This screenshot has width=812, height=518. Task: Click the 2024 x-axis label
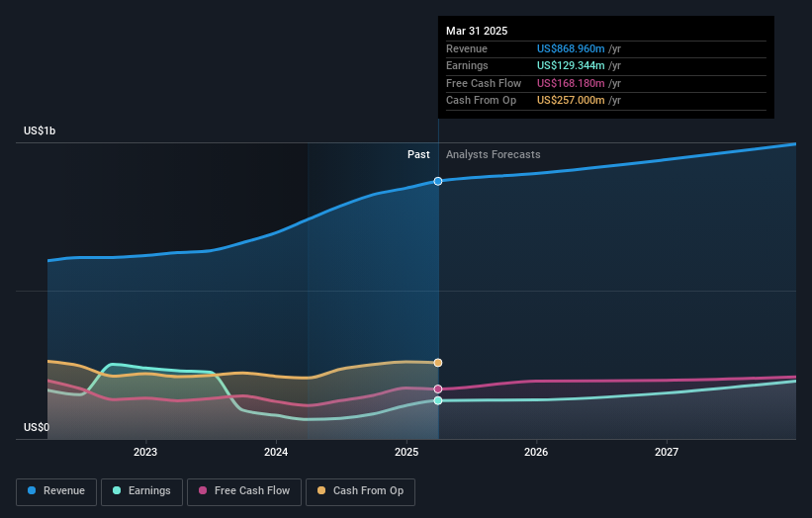[x=276, y=452]
